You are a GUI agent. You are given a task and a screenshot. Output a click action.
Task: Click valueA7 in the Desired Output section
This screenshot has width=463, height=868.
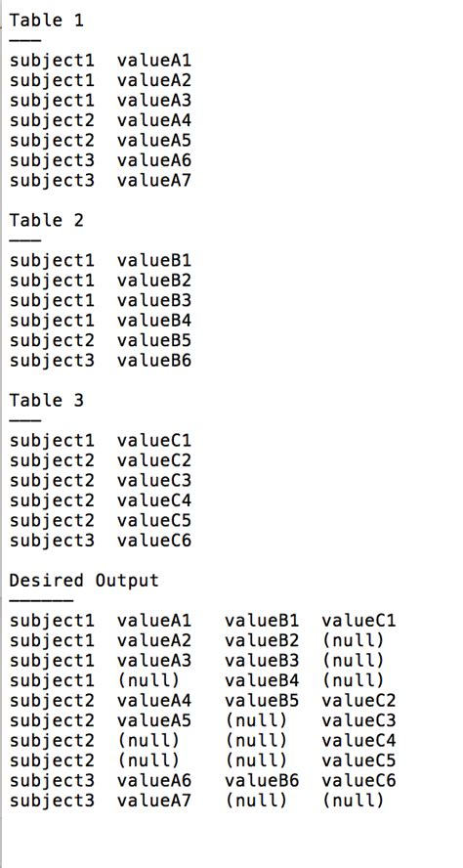pyautogui.click(x=154, y=801)
